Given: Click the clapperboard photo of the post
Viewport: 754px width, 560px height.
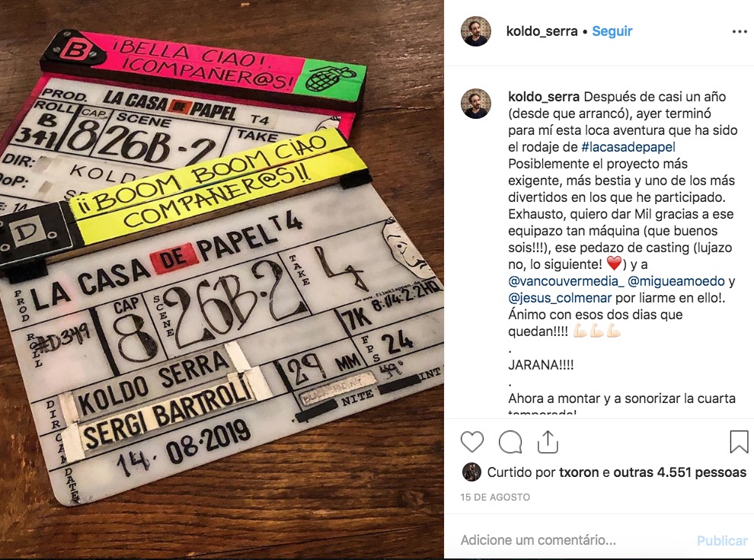Looking at the screenshot, I should (x=222, y=280).
